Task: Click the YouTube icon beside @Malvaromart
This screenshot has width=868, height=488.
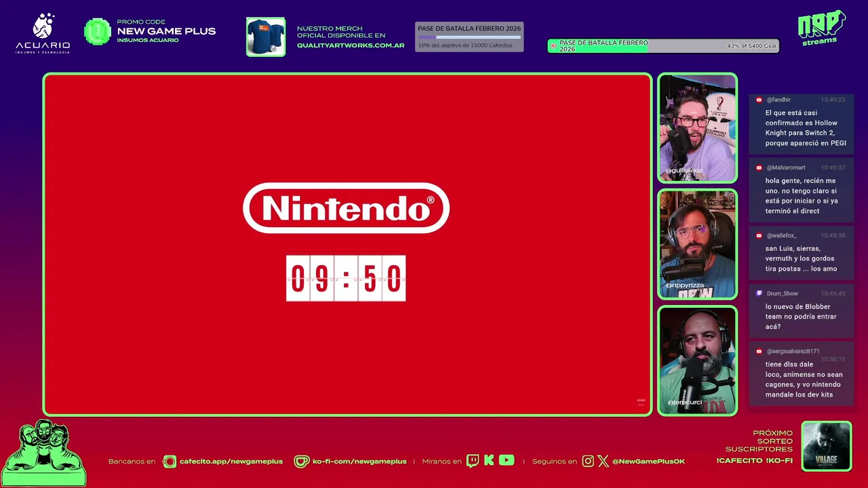Action: [759, 167]
